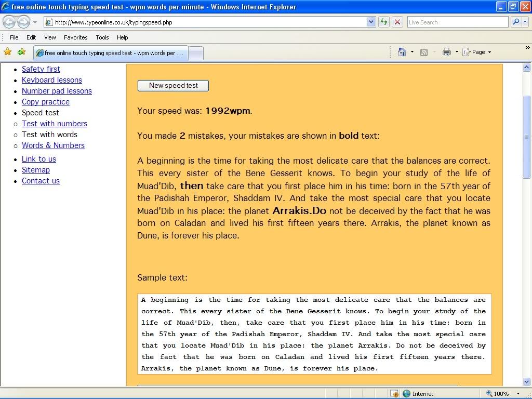This screenshot has width=532, height=399.
Task: Expand the Home button dropdown arrow
Action: click(x=412, y=52)
